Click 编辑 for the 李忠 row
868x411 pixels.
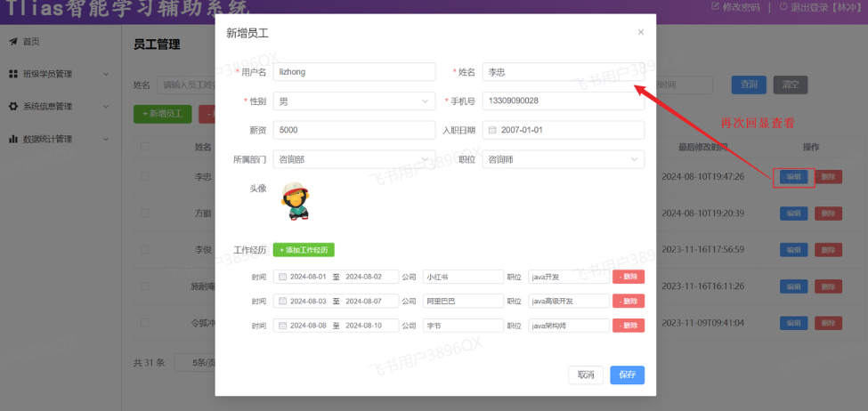pos(794,176)
